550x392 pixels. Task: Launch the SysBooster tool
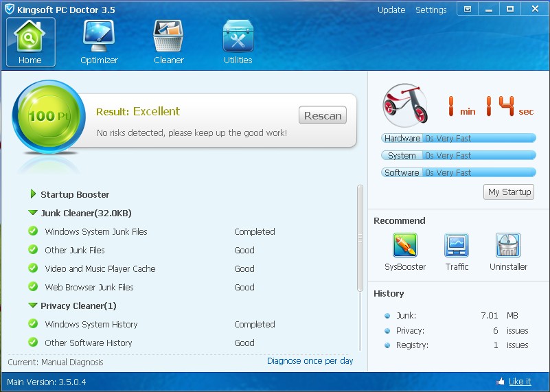(x=405, y=252)
